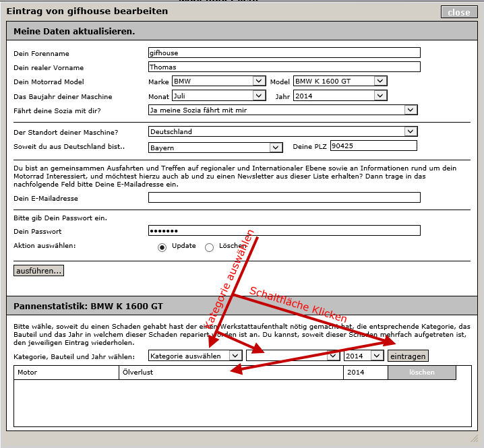Click the Dein Forenname input field

pos(284,53)
